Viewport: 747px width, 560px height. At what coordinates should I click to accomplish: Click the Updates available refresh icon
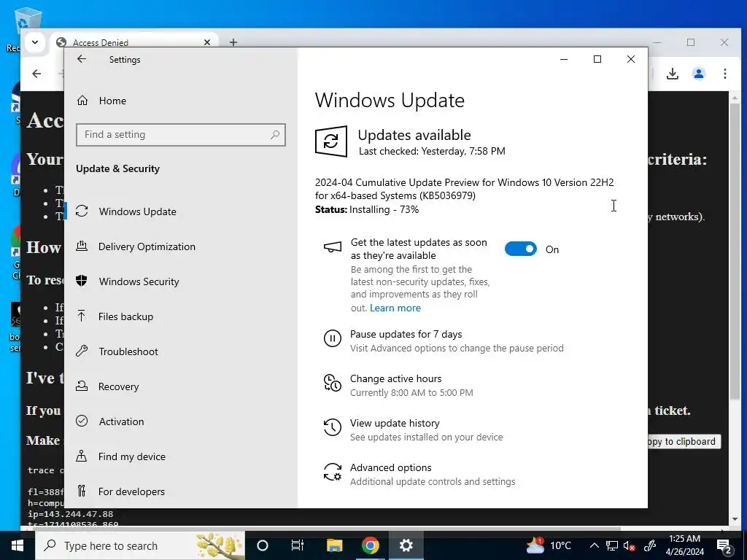(x=331, y=141)
